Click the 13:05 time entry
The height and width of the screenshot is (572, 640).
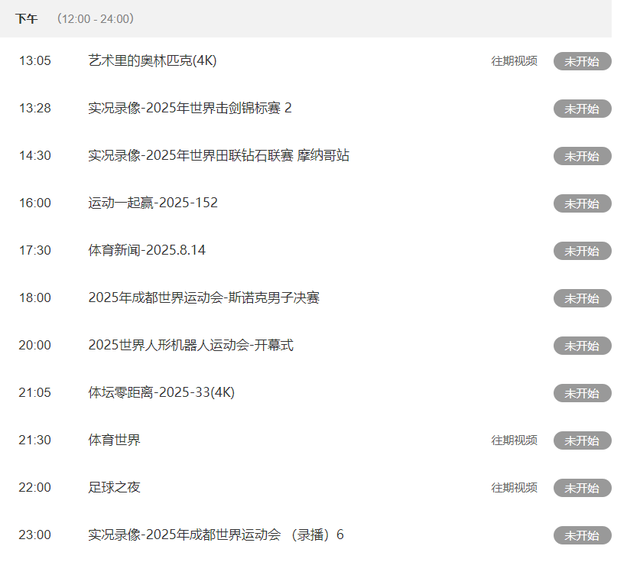pyautogui.click(x=35, y=61)
